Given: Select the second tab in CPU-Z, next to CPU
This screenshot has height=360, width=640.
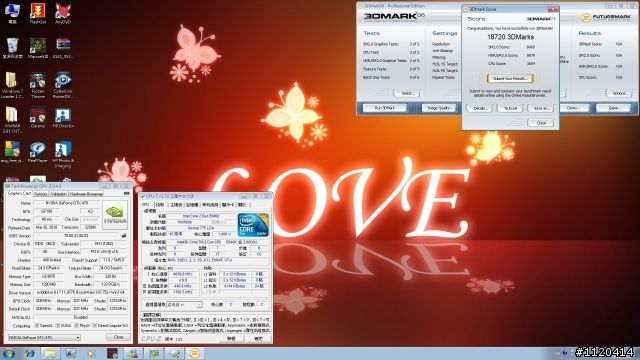Looking at the screenshot, I should tap(160, 204).
